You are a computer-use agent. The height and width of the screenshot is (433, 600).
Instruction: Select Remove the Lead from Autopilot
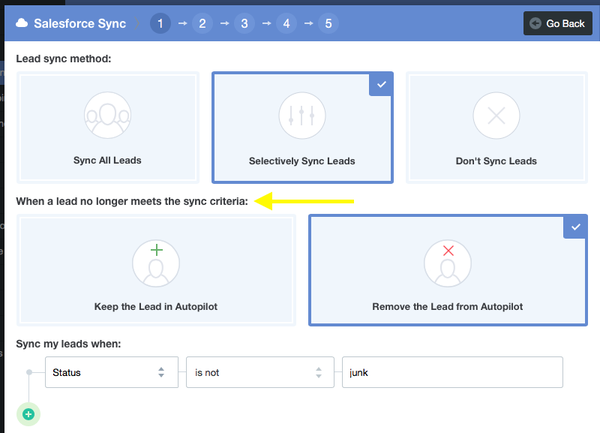coord(448,270)
